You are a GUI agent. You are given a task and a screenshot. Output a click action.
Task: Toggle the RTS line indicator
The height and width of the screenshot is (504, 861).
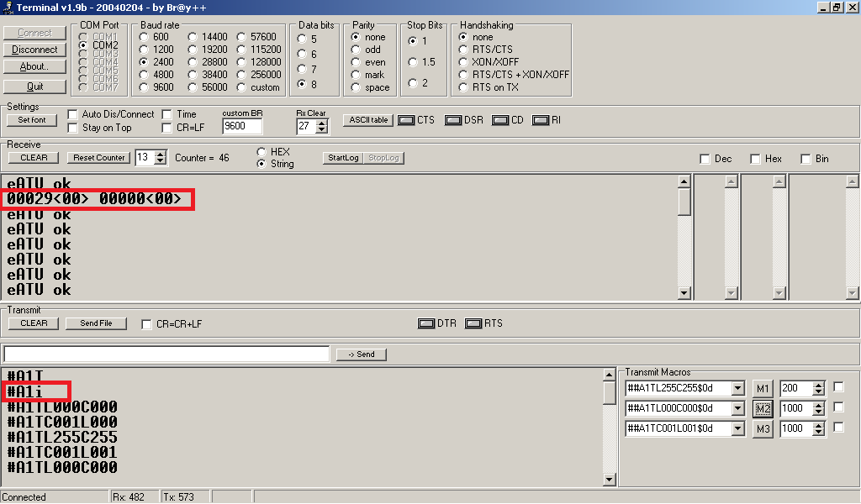[x=473, y=323]
